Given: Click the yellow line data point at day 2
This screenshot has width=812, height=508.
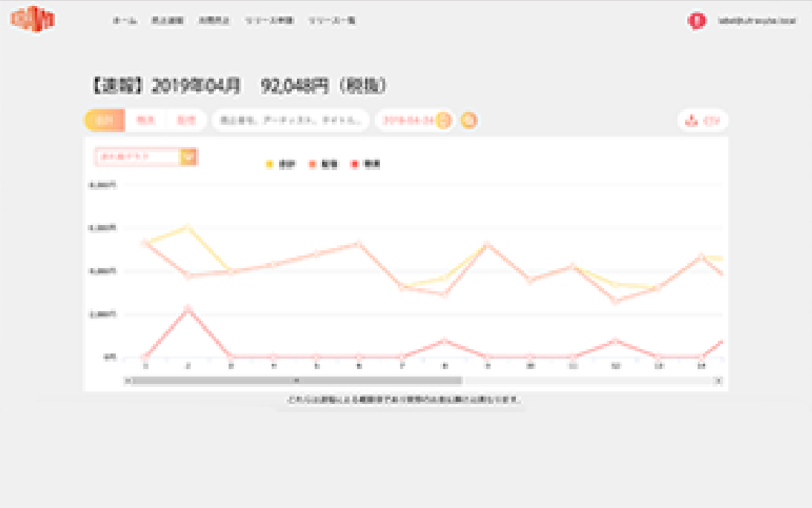Looking at the screenshot, I should (x=188, y=227).
